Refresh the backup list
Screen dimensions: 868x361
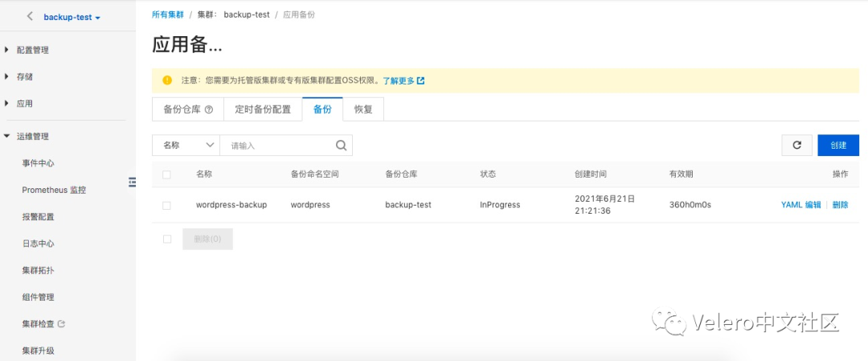tap(796, 145)
